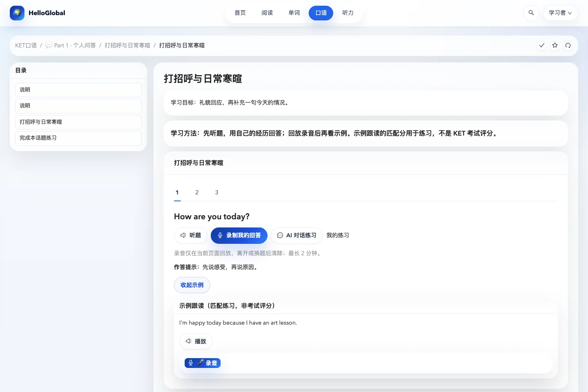Click the headset icon in breadcrumb bar
The width and height of the screenshot is (588, 392).
pos(568,45)
